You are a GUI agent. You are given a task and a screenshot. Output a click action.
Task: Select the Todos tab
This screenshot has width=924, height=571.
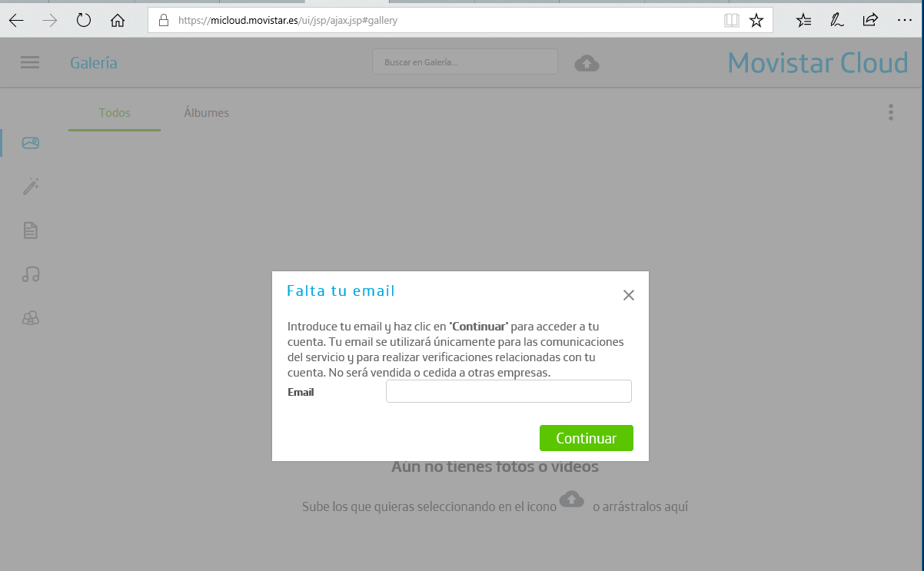(x=115, y=113)
